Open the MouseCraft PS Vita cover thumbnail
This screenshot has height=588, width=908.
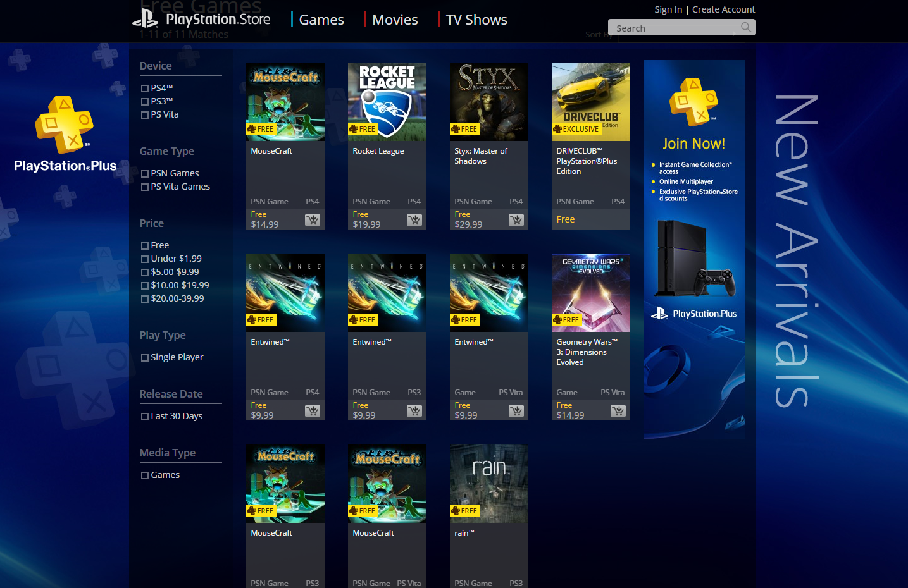tap(387, 484)
